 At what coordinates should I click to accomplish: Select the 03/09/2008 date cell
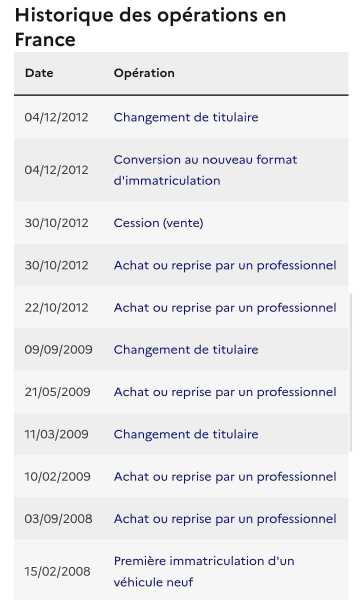click(x=59, y=519)
